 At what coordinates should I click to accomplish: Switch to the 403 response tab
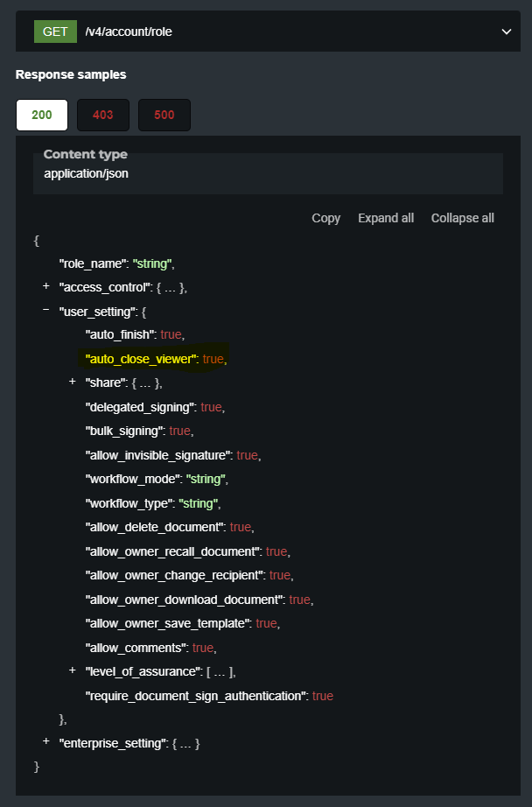click(x=103, y=115)
